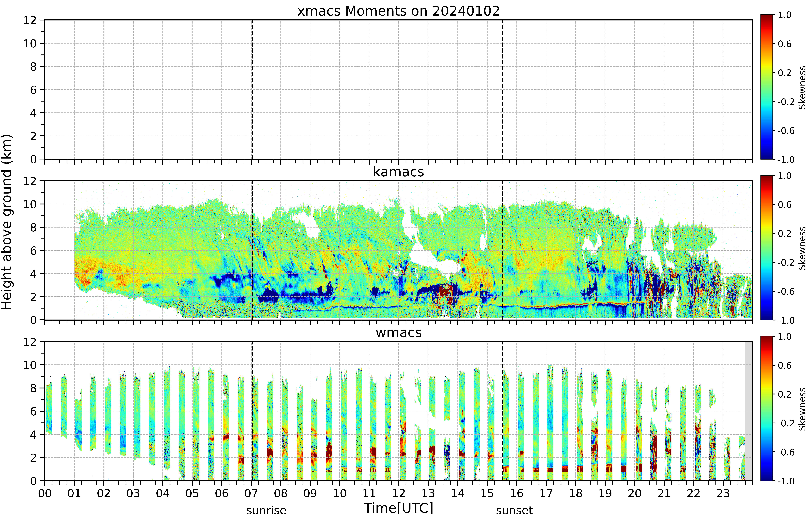Select the "kamacs" panel title
The height and width of the screenshot is (522, 812).
399,172
